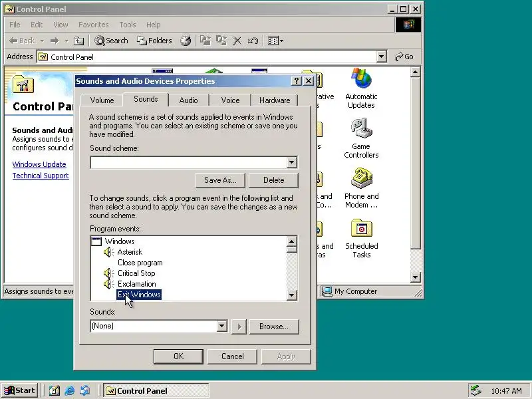Screen dimensions: 532x399
Task: Switch to the Sounds tab
Action: [x=146, y=99]
